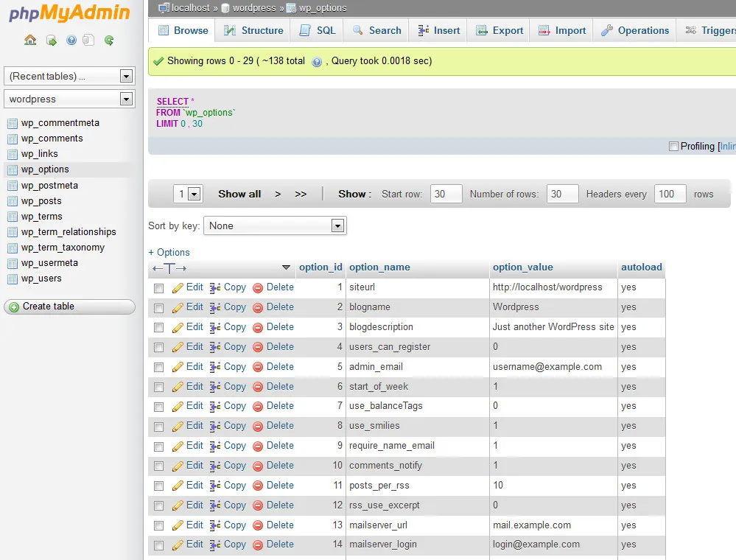736x560 pixels.
Task: Check the siteurl row checkbox
Action: point(158,288)
